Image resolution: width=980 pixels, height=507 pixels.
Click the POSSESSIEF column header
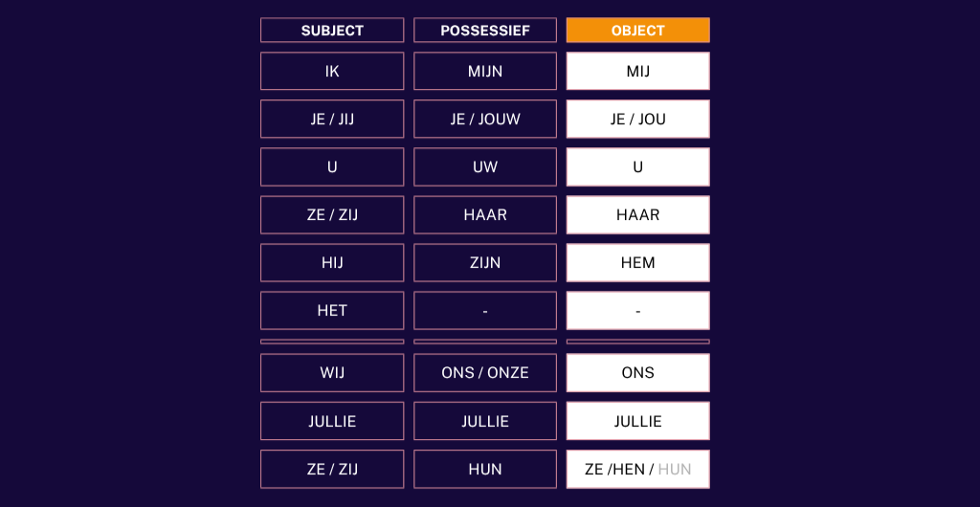[x=485, y=31]
